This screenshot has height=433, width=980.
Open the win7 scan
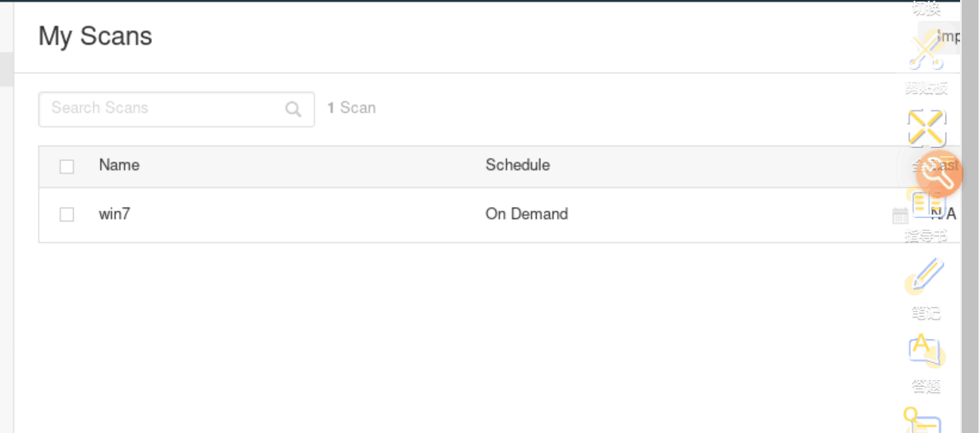pos(115,214)
